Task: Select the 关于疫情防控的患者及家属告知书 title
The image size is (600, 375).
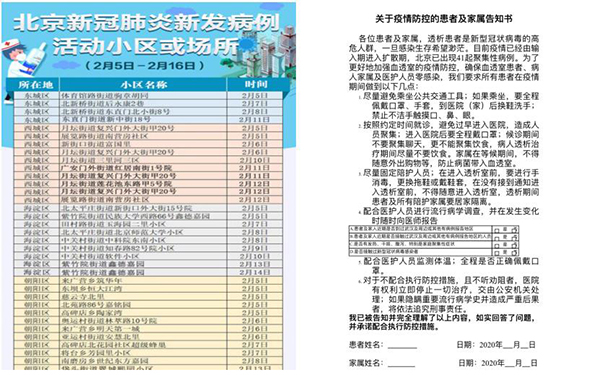Action: pyautogui.click(x=443, y=19)
